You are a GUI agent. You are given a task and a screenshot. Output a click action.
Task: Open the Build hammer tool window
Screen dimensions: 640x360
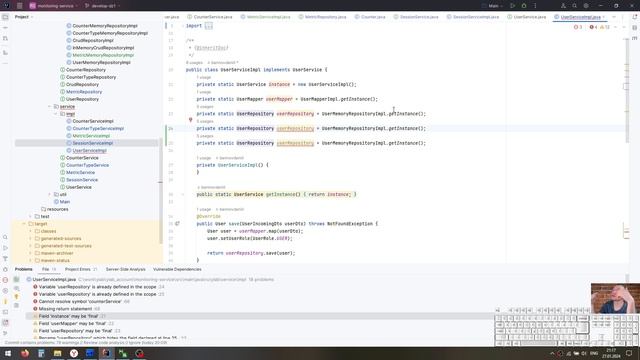point(5,259)
